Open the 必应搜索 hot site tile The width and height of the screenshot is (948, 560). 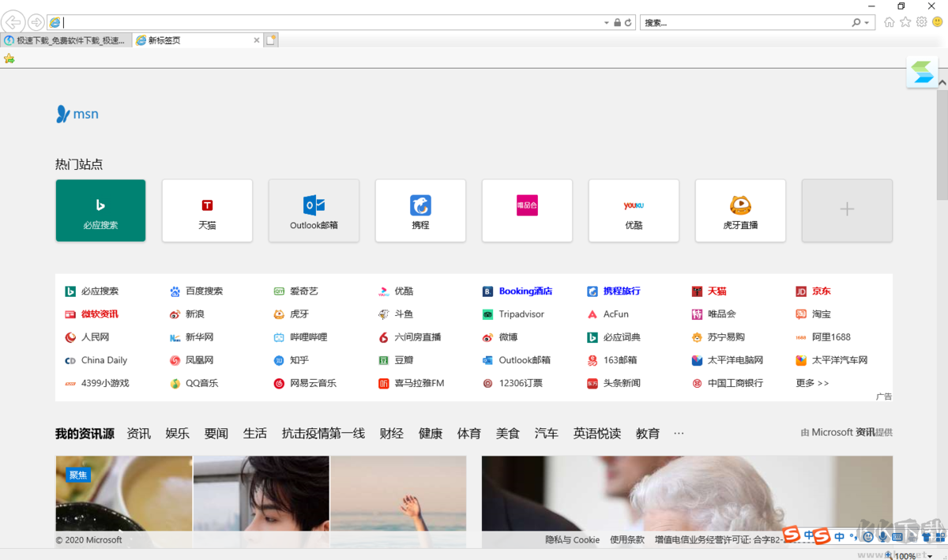(100, 210)
